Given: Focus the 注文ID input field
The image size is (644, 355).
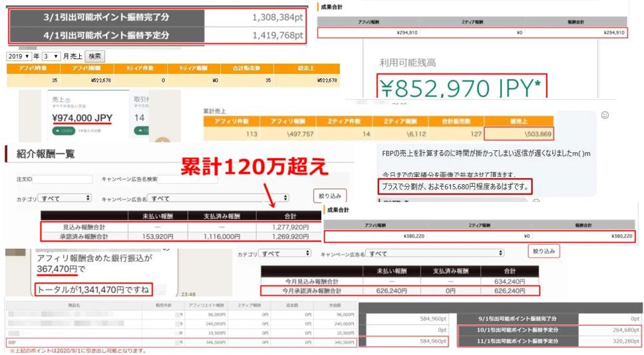Looking at the screenshot, I should pyautogui.click(x=63, y=179).
